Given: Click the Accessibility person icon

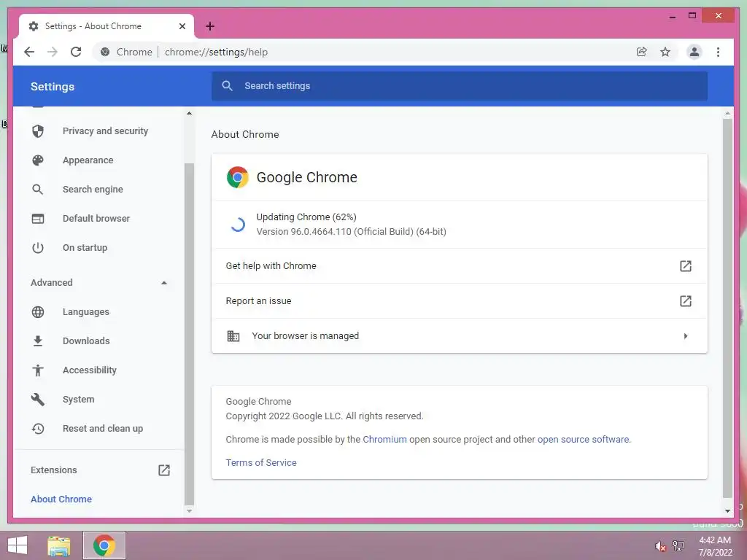Looking at the screenshot, I should (38, 370).
